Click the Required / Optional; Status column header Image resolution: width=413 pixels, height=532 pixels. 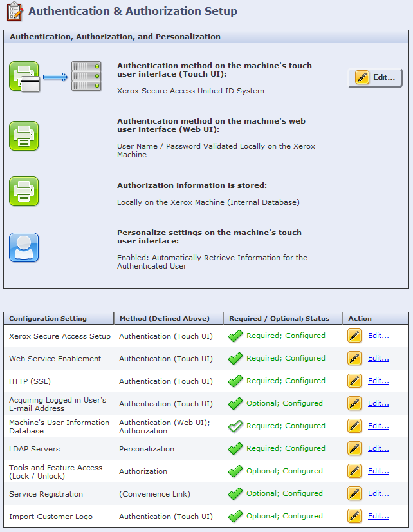point(279,318)
